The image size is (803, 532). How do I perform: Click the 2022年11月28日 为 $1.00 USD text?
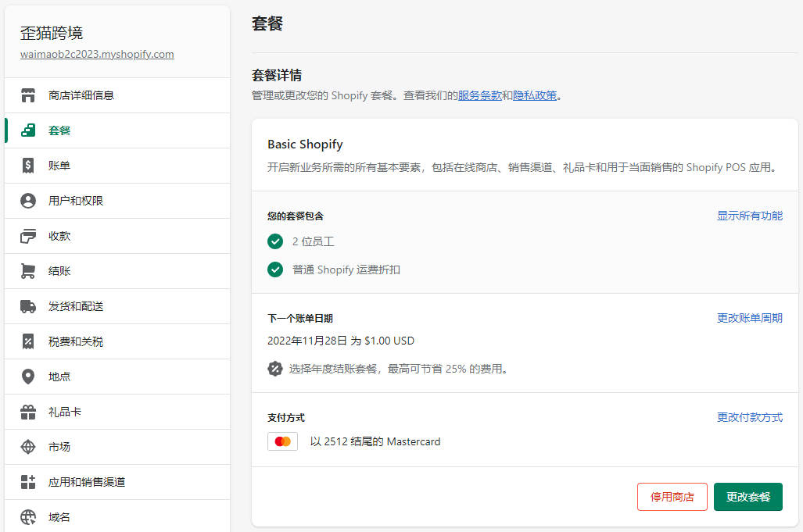(x=341, y=341)
